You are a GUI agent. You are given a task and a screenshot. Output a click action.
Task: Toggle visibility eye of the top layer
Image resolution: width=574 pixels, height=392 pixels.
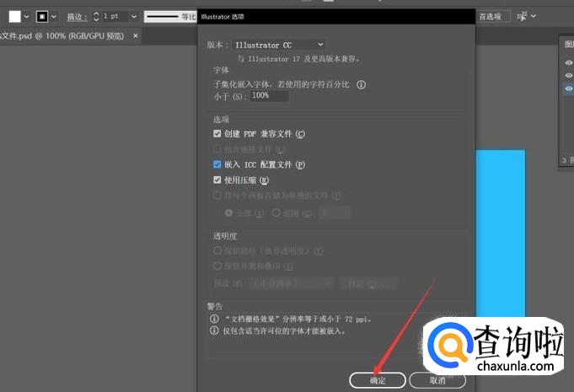click(568, 62)
